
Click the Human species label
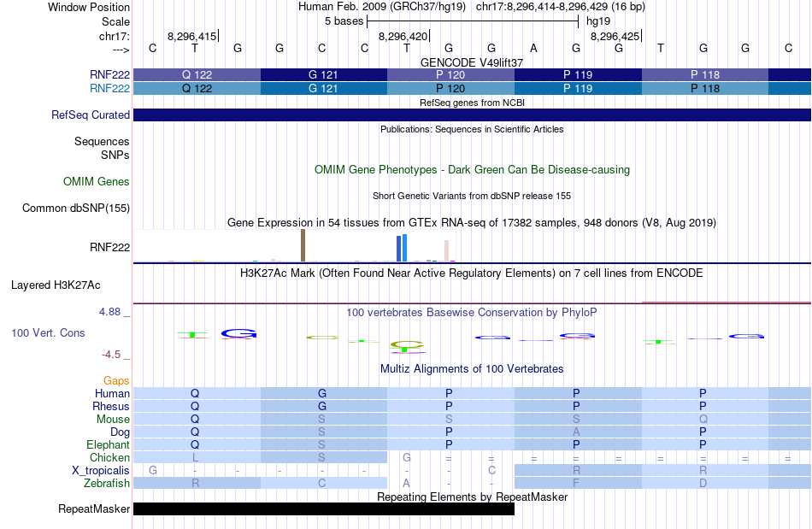tap(112, 393)
